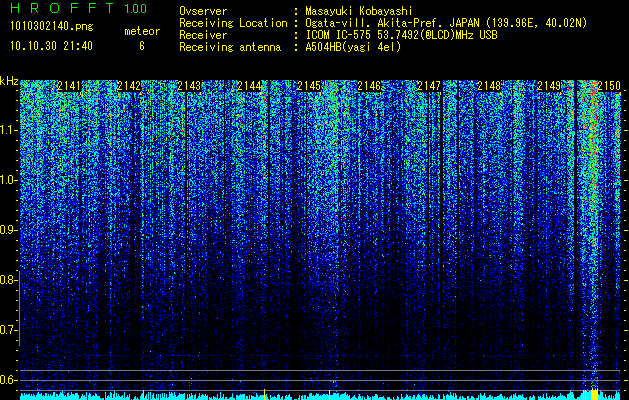Click the Receiving antenna label
The height and width of the screenshot is (400, 629).
(230, 47)
